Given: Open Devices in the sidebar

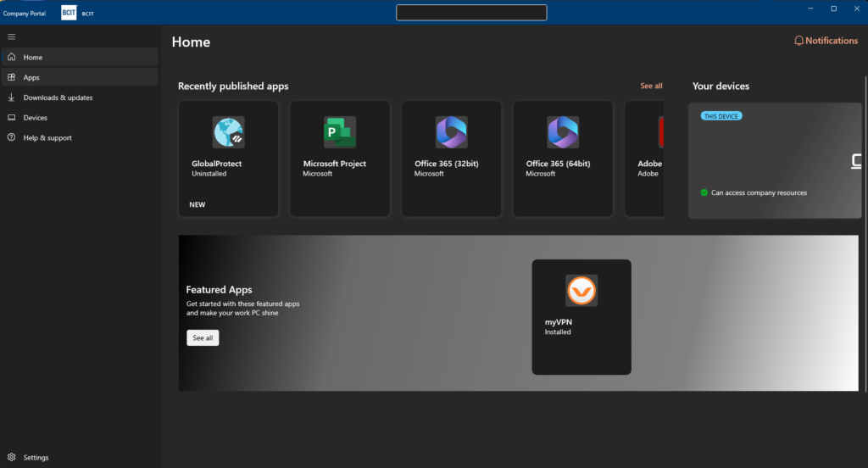Looking at the screenshot, I should pyautogui.click(x=80, y=117).
